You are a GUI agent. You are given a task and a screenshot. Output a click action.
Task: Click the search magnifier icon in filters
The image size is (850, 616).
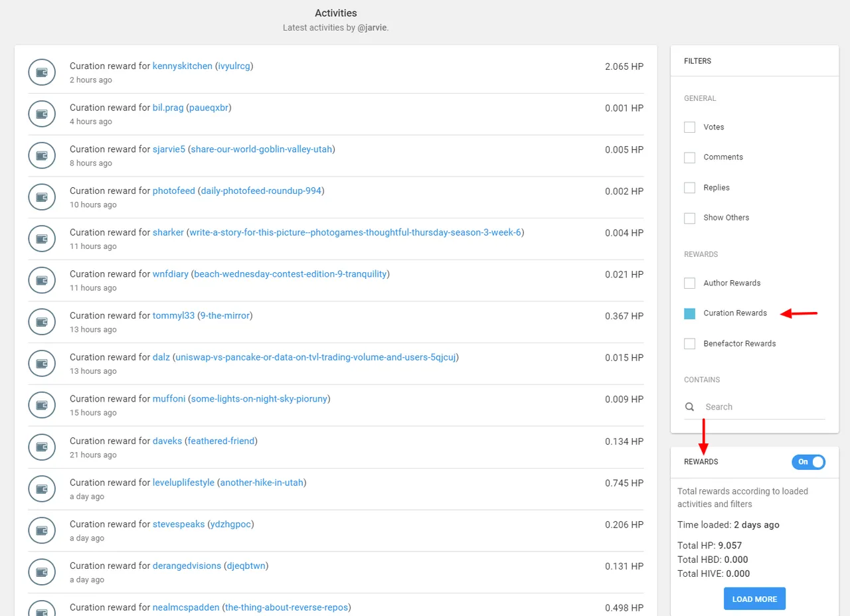click(690, 407)
